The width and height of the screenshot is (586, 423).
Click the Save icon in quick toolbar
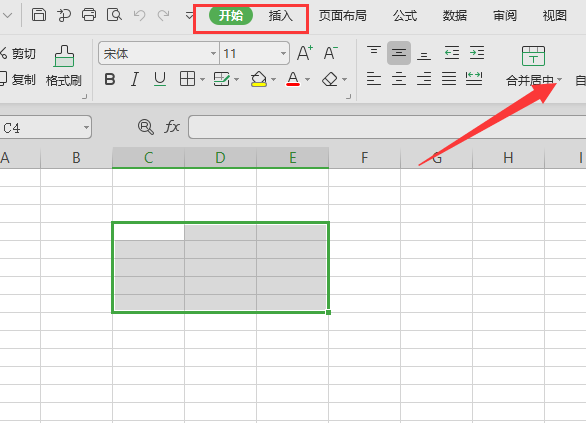pyautogui.click(x=39, y=15)
